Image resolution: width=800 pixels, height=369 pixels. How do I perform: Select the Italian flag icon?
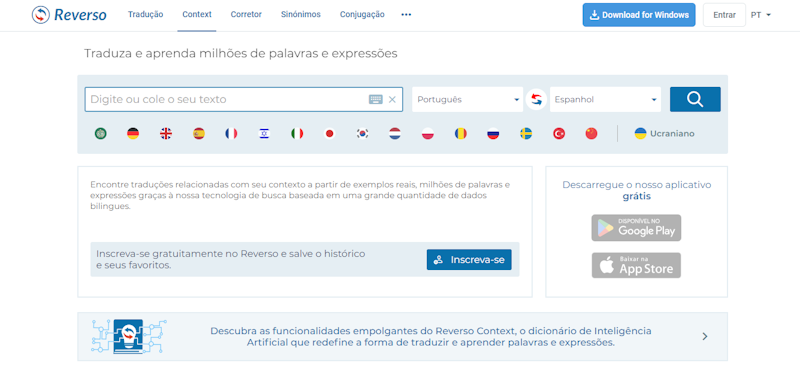(x=297, y=134)
